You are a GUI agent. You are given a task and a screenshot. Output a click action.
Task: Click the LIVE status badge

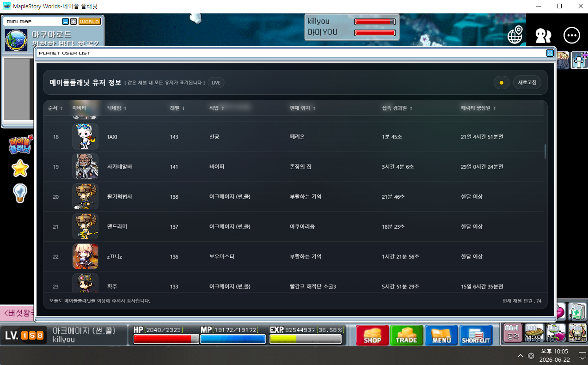tap(216, 83)
